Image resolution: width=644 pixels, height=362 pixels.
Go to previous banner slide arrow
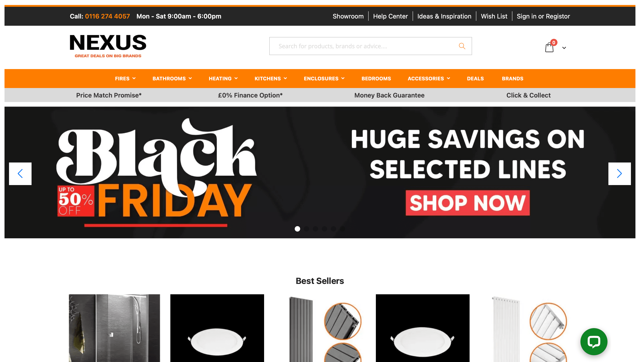coord(20,174)
